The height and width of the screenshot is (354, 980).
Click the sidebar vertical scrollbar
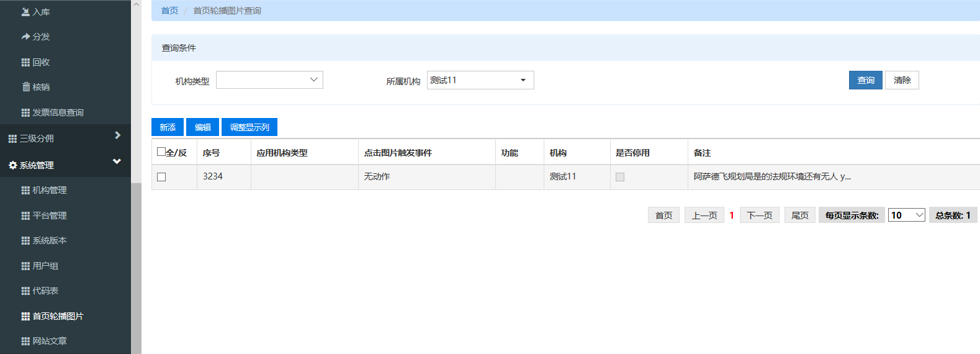point(136,267)
